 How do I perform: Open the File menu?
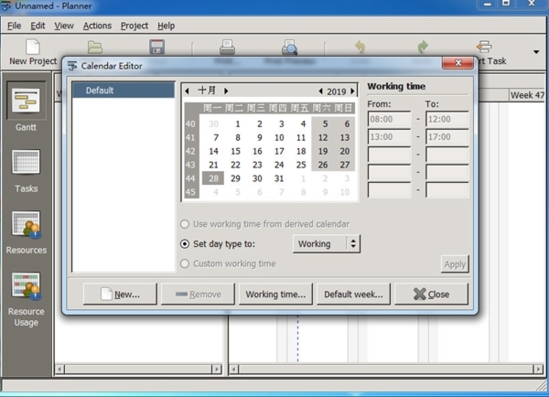coord(14,26)
